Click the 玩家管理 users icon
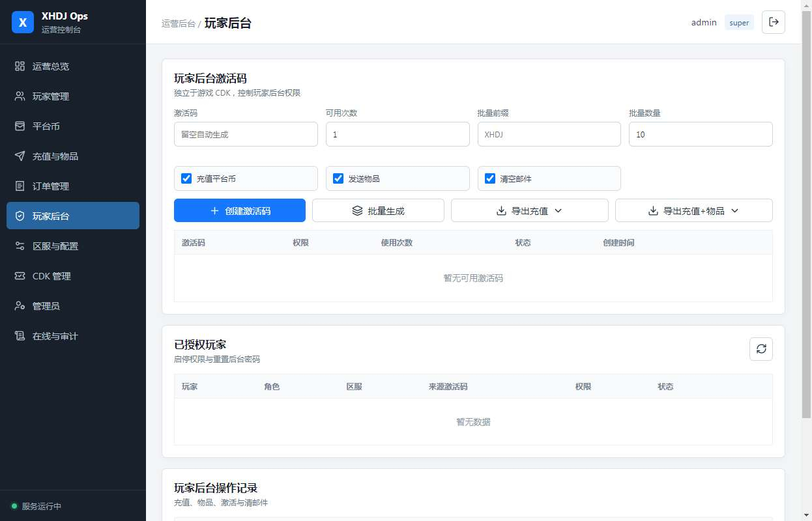 pyautogui.click(x=20, y=96)
